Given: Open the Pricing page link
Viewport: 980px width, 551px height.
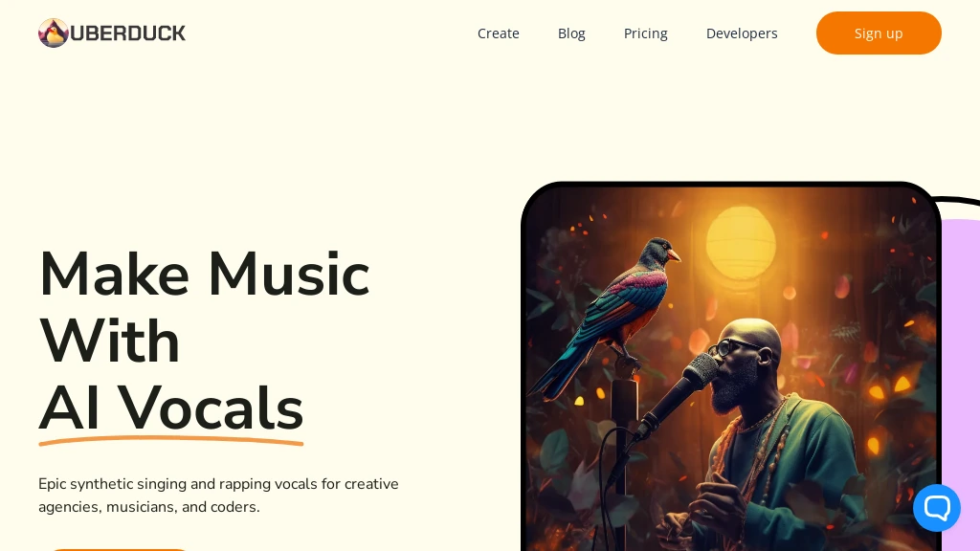Looking at the screenshot, I should (646, 33).
